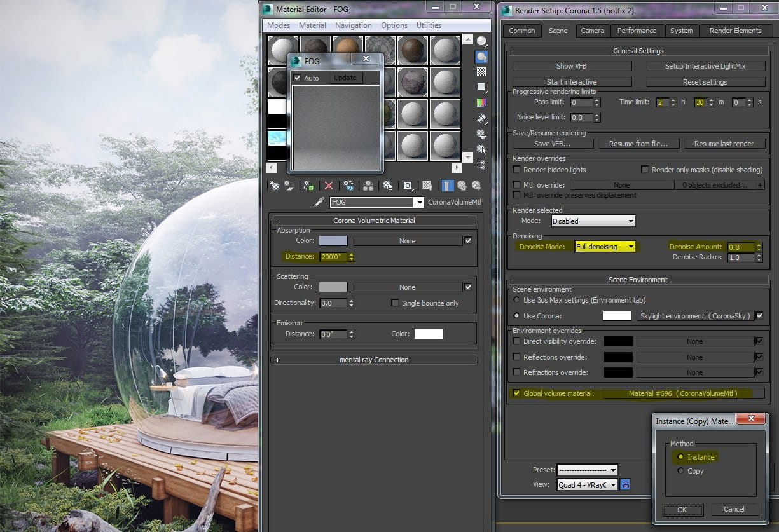The height and width of the screenshot is (532, 779).
Task: Toggle the checkered Background icon
Action: point(481,72)
